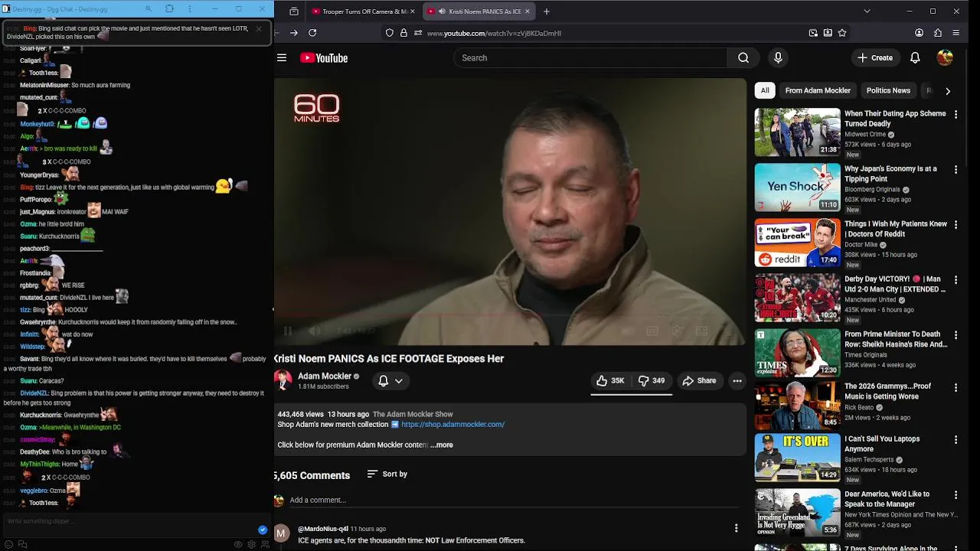This screenshot has width=980, height=551.
Task: Open the channel notification preference bell dropdown
Action: coord(390,380)
